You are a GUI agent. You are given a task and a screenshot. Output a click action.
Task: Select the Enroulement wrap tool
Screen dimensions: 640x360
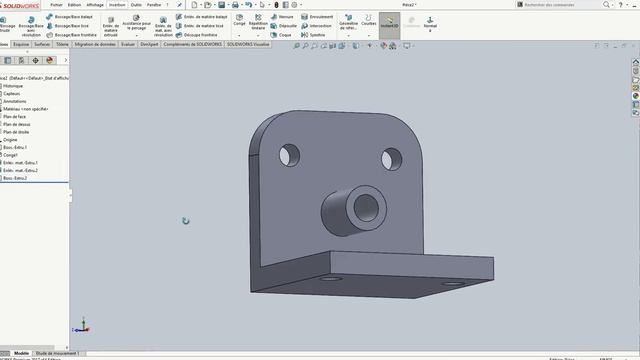[317, 17]
